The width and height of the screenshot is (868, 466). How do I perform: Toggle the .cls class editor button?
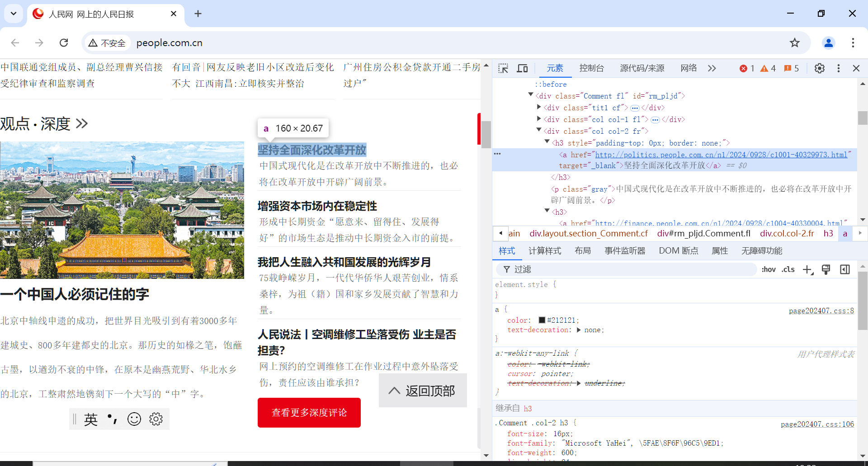click(788, 269)
